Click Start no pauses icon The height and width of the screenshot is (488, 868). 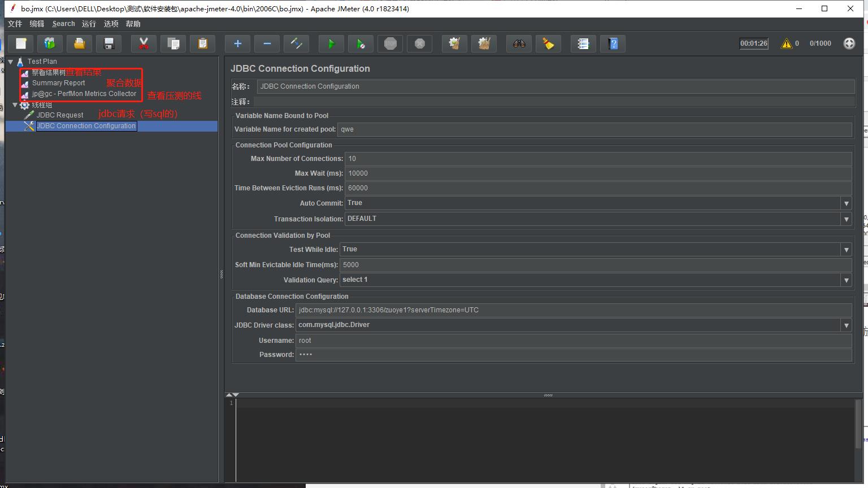pyautogui.click(x=361, y=43)
